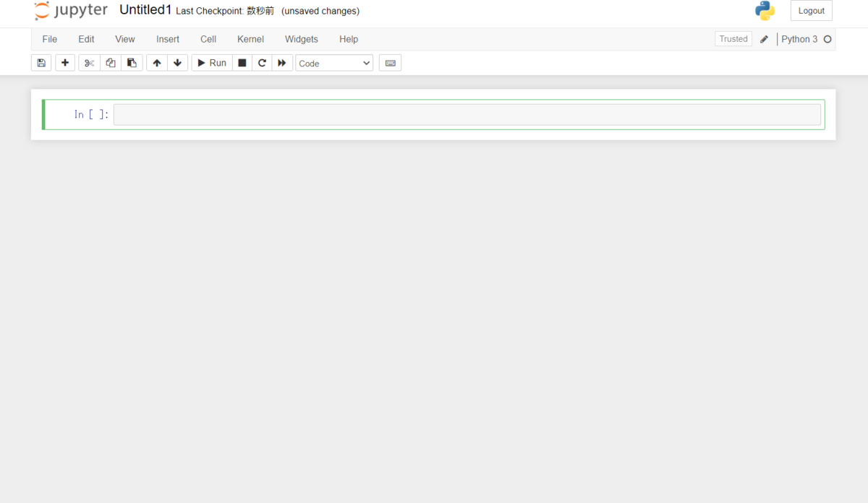Screen dimensions: 868x503
Task: Select the cell via In [ ] prompt
Action: point(91,114)
